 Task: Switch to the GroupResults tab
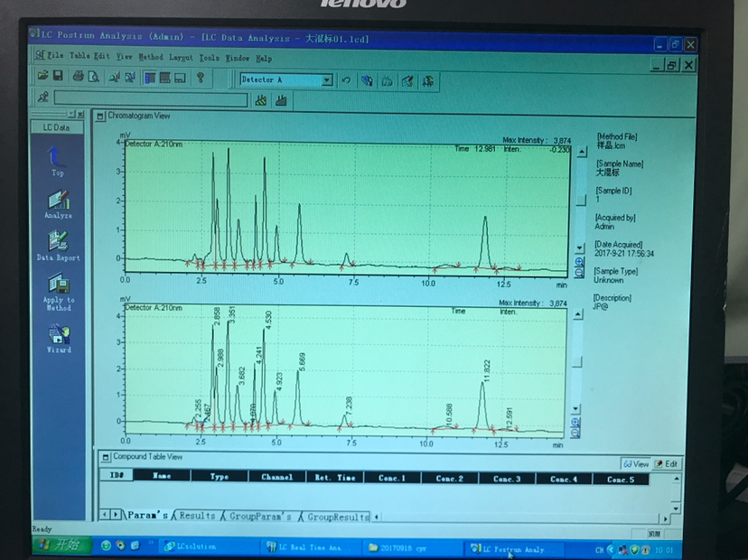tap(338, 517)
